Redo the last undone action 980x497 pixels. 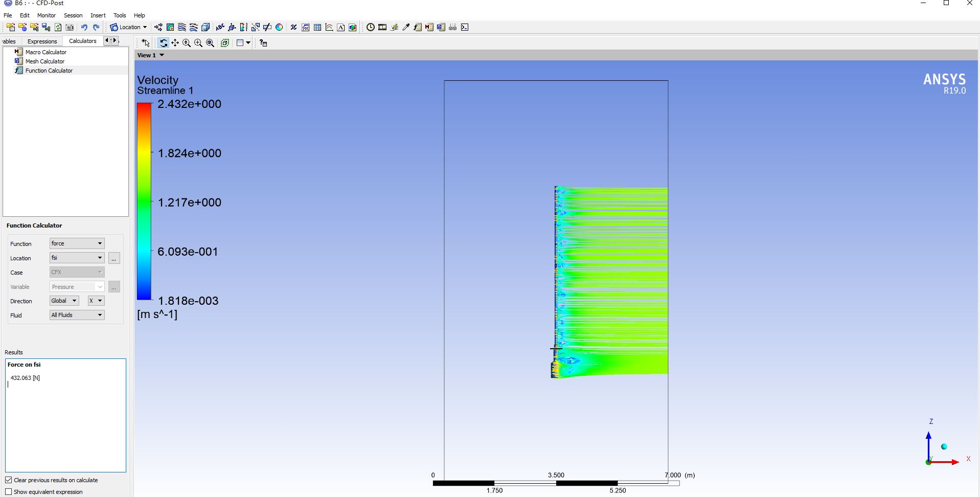tap(96, 27)
